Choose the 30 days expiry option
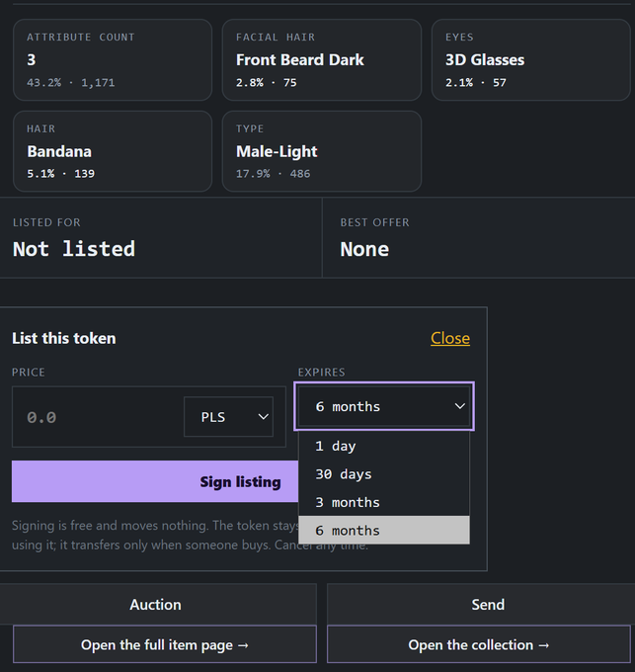The image size is (635, 672). 384,474
